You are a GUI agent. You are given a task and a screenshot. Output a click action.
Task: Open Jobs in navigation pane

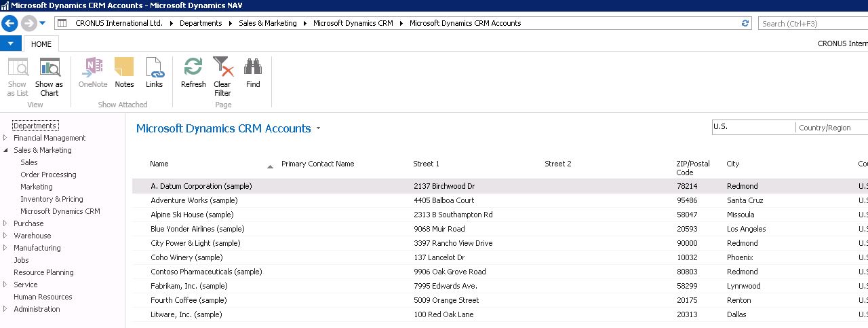[21, 260]
